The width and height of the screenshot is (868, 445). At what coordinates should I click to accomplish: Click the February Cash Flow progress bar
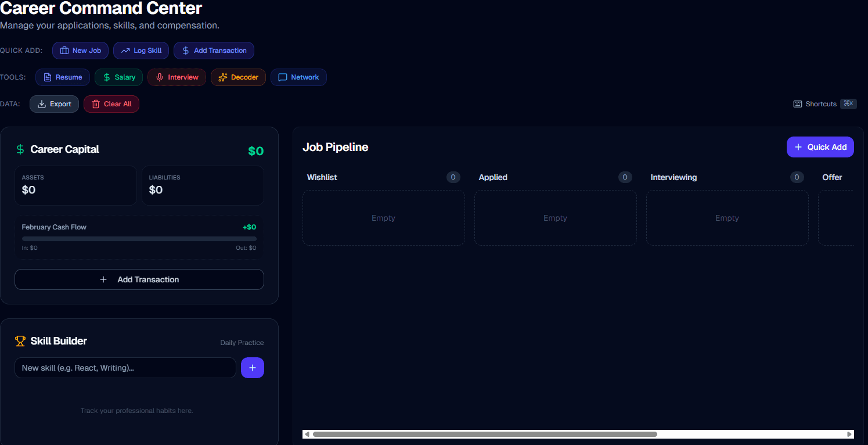point(139,238)
